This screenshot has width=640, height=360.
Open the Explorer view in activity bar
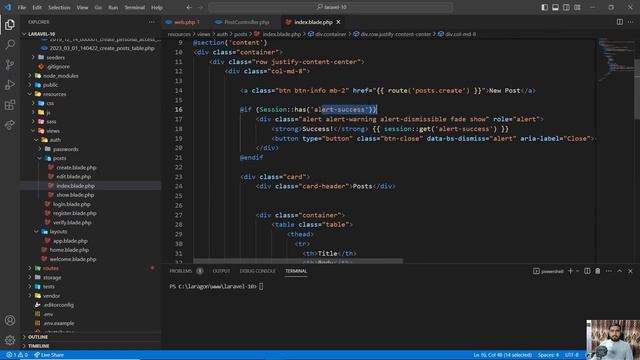tap(10, 24)
